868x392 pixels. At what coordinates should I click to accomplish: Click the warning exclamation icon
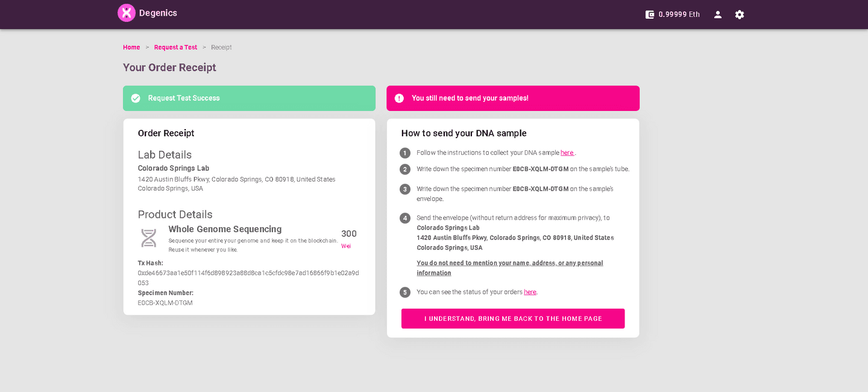coord(399,98)
